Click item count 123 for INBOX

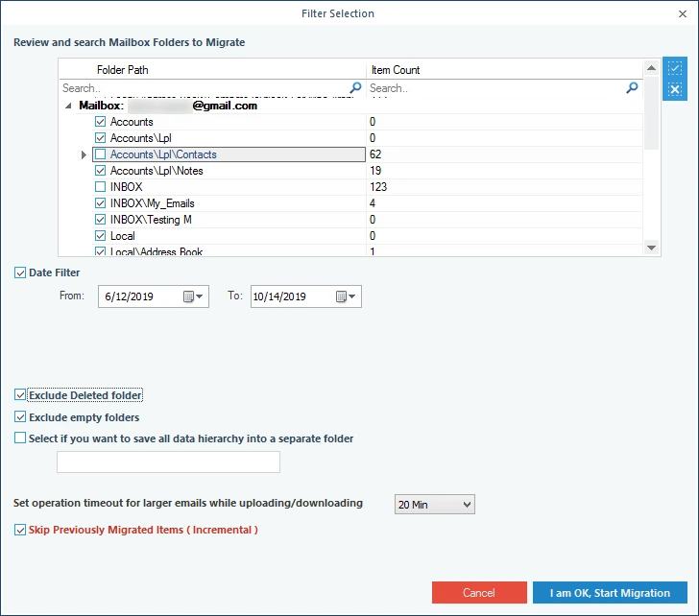click(378, 187)
